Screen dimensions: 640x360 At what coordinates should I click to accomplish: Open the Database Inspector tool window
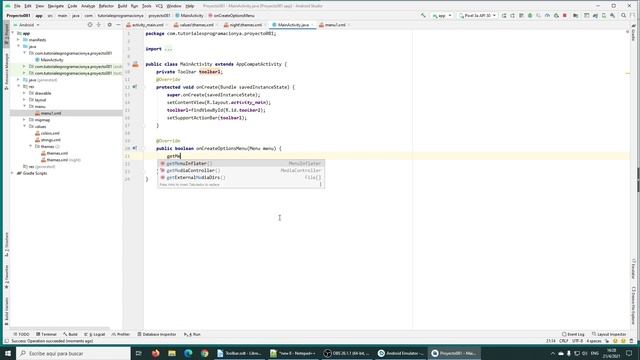157,334
